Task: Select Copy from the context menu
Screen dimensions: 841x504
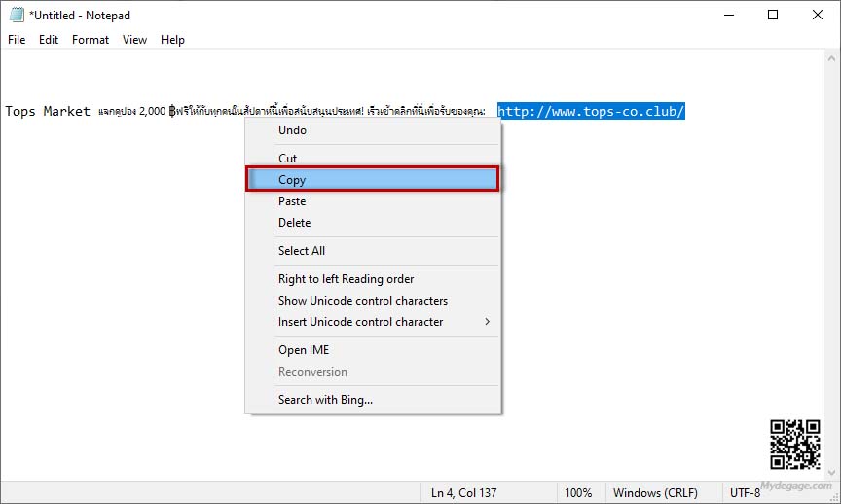Action: [x=373, y=180]
